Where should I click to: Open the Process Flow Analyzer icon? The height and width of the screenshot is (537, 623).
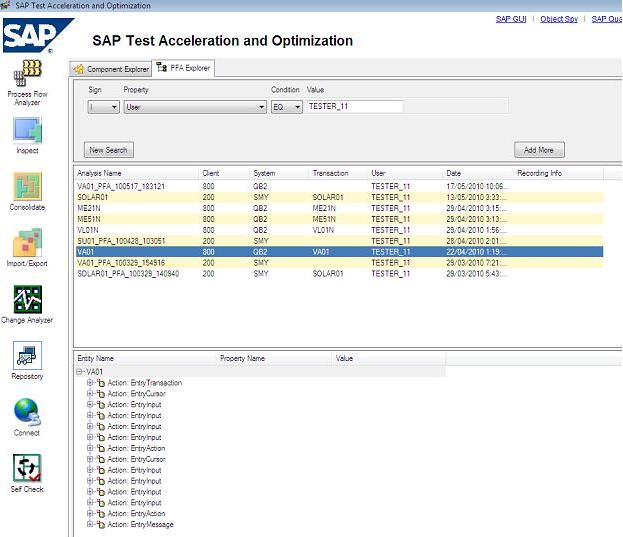point(27,73)
